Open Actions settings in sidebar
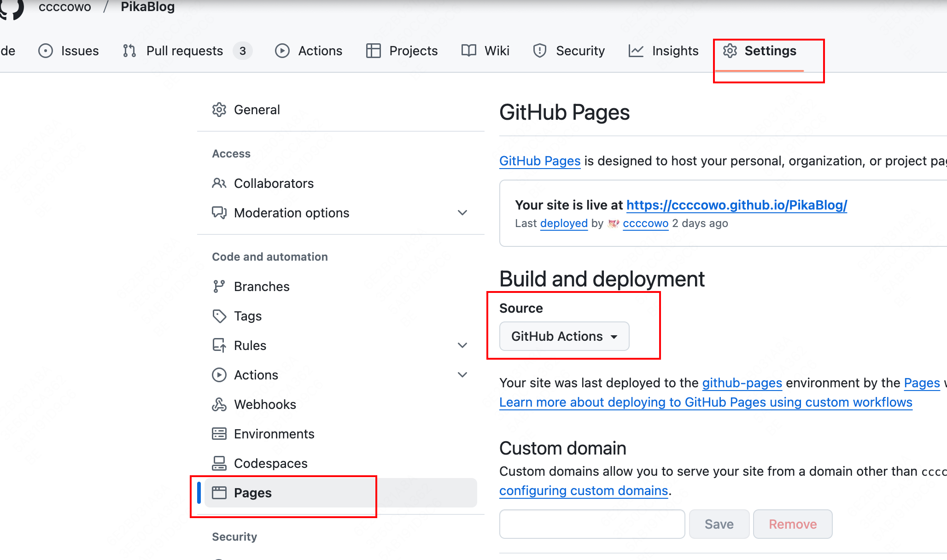The width and height of the screenshot is (947, 560). [341, 375]
